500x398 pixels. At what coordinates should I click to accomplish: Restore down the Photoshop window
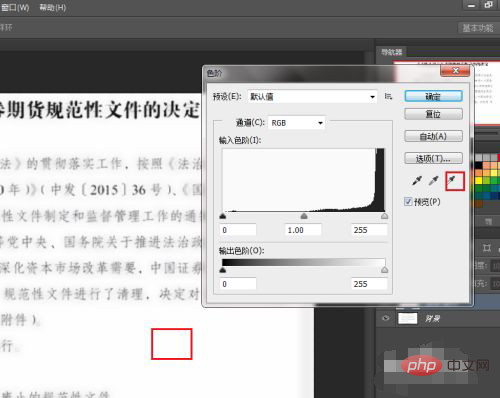pos(488,5)
